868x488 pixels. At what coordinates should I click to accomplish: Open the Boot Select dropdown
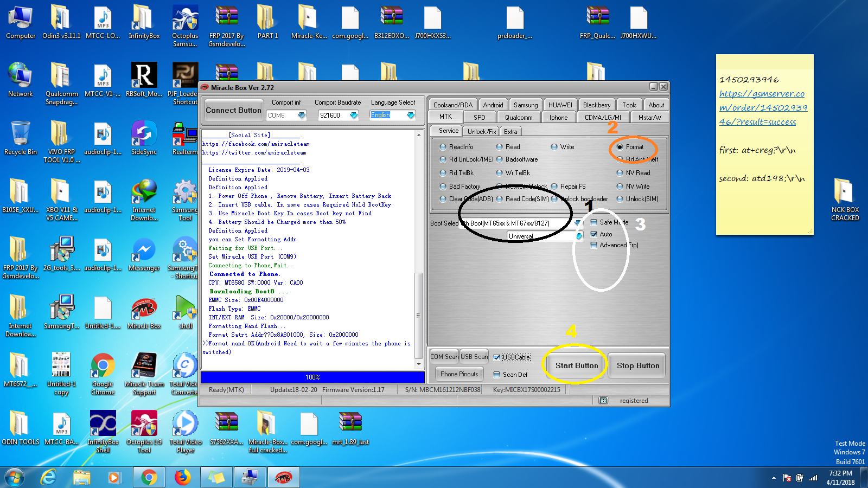click(x=578, y=223)
